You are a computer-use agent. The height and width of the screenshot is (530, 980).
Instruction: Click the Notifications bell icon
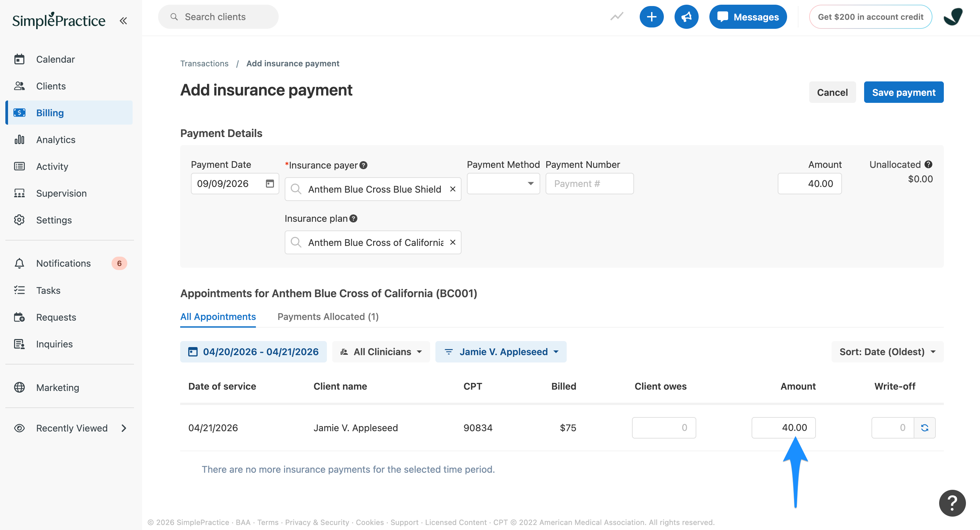19,263
